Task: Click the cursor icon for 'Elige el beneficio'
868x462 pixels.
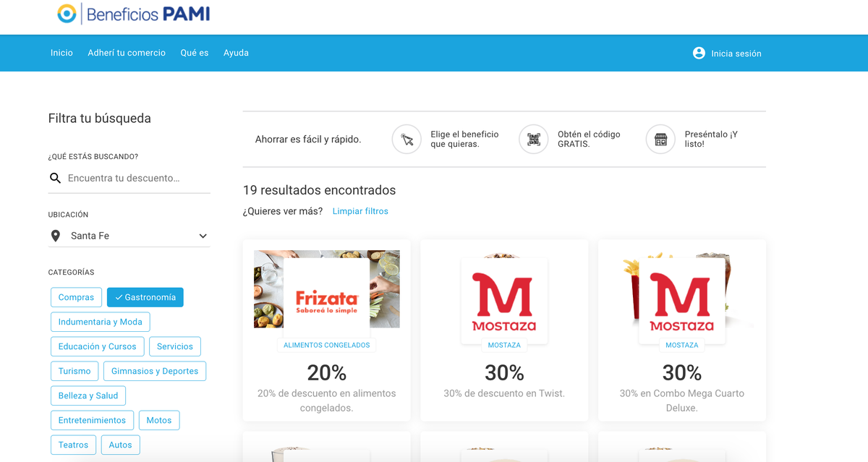Action: click(x=407, y=139)
